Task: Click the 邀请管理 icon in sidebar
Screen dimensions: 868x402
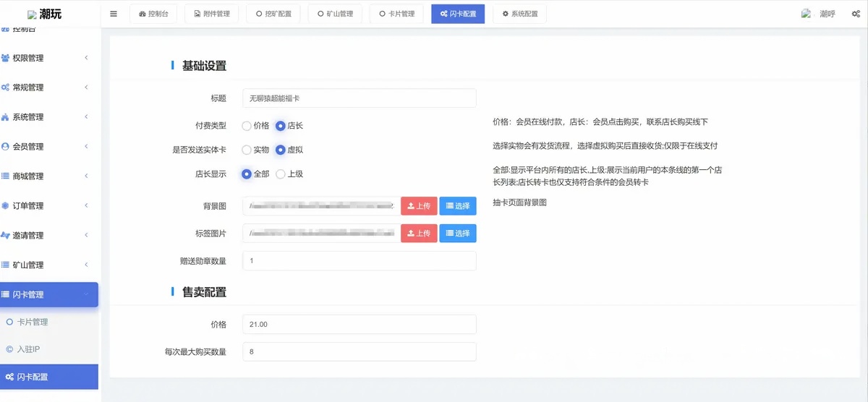Action: (x=6, y=235)
